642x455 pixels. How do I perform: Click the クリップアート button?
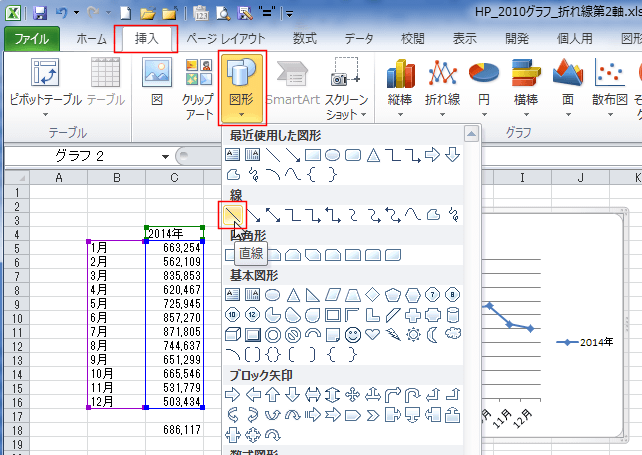click(x=197, y=87)
